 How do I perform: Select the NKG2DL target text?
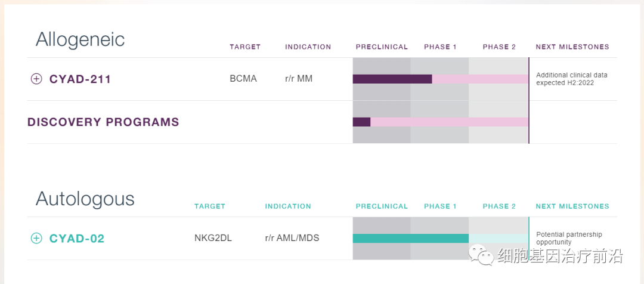[213, 238]
